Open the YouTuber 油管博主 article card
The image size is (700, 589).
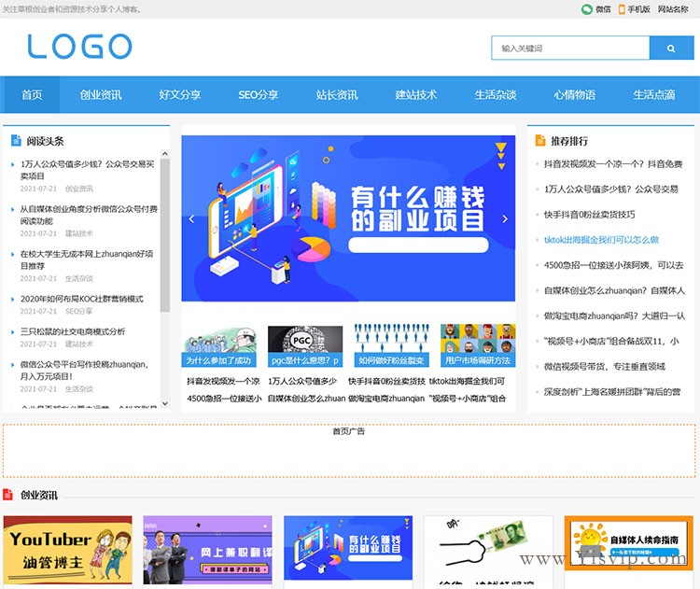[x=67, y=550]
